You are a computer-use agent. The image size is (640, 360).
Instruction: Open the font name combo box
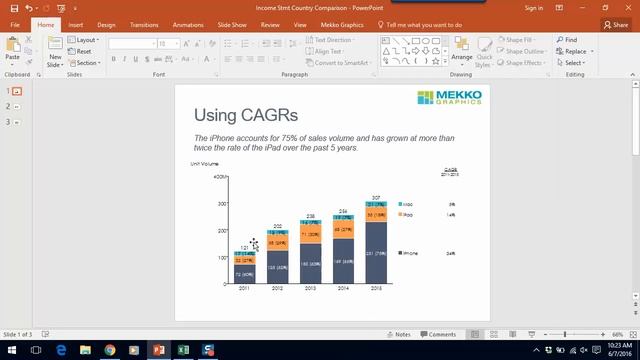point(133,44)
